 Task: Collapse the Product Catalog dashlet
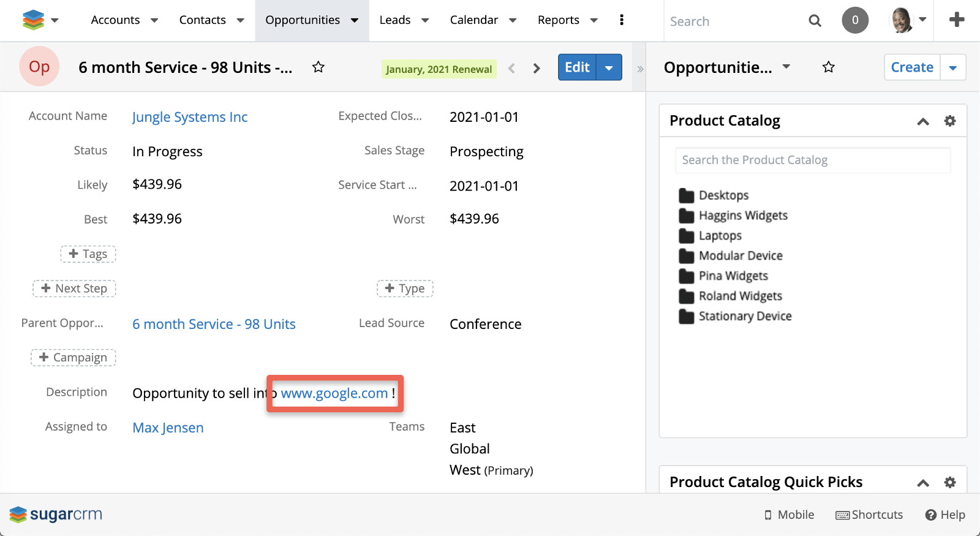click(923, 121)
